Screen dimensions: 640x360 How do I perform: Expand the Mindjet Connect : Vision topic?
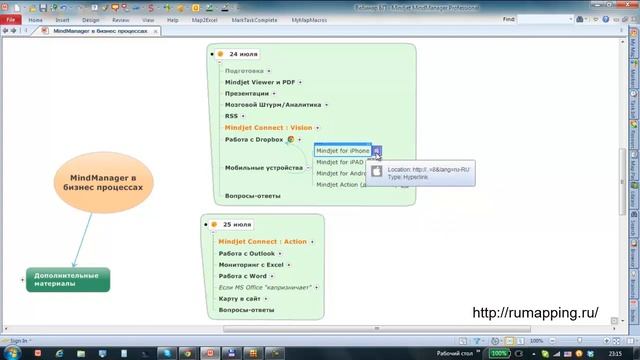[317, 128]
